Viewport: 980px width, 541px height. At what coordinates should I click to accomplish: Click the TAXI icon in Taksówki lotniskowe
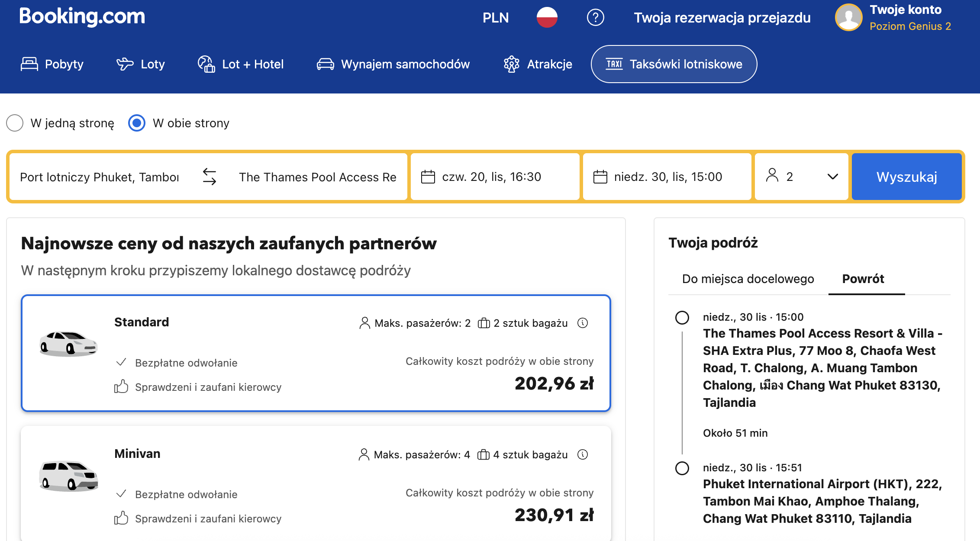tap(614, 64)
